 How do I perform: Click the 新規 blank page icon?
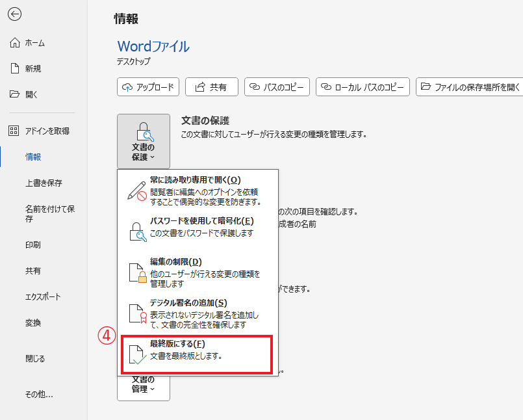point(15,68)
